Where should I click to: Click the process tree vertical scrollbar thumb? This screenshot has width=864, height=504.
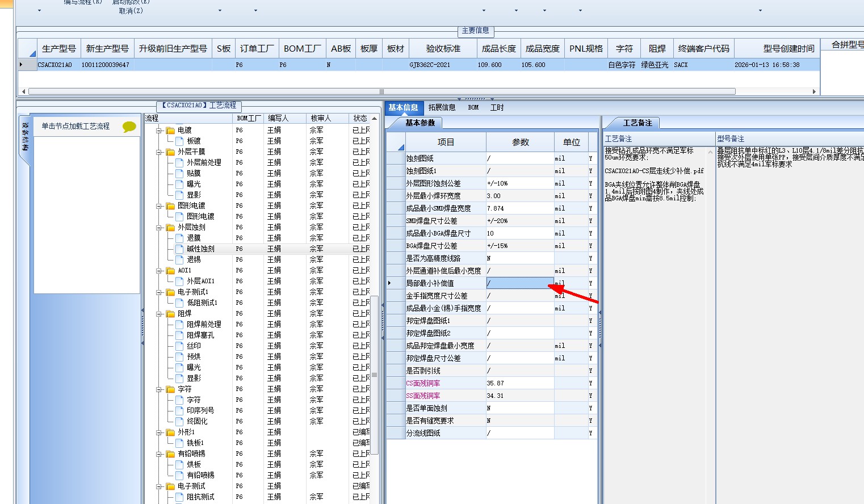click(x=374, y=375)
